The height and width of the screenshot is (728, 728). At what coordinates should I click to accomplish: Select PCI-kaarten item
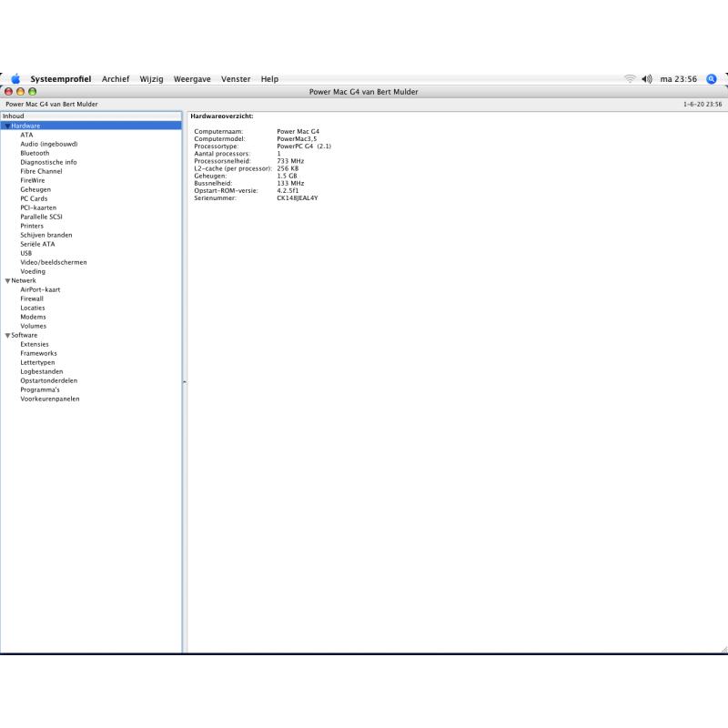point(38,208)
